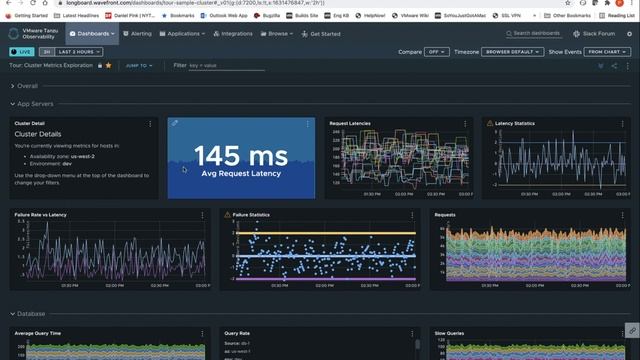Image resolution: width=640 pixels, height=360 pixels.
Task: Open the Requests chart title
Action: click(x=445, y=215)
